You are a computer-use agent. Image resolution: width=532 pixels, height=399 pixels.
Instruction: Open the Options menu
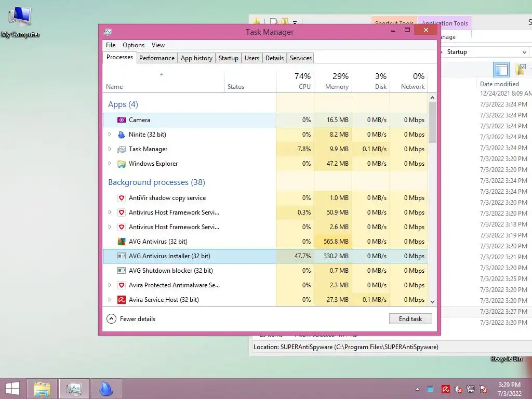click(x=134, y=45)
